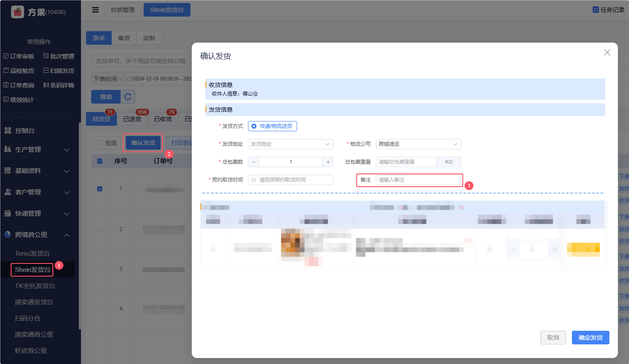
Task: Open 绩效统计 shortcut in sidebar
Action: 19,100
